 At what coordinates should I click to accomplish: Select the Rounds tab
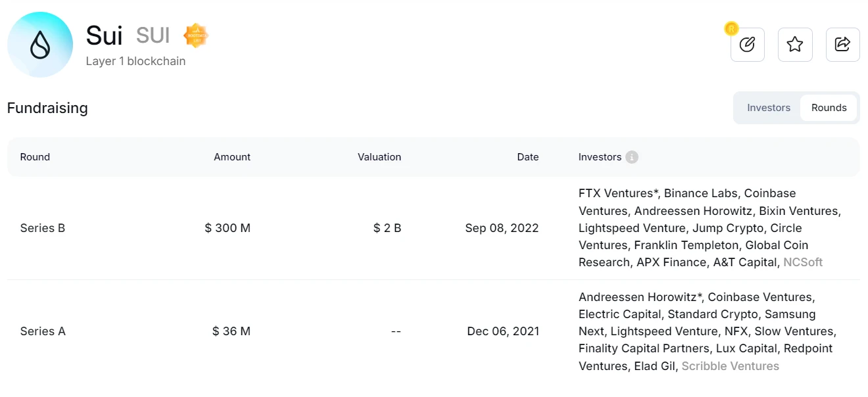click(829, 108)
